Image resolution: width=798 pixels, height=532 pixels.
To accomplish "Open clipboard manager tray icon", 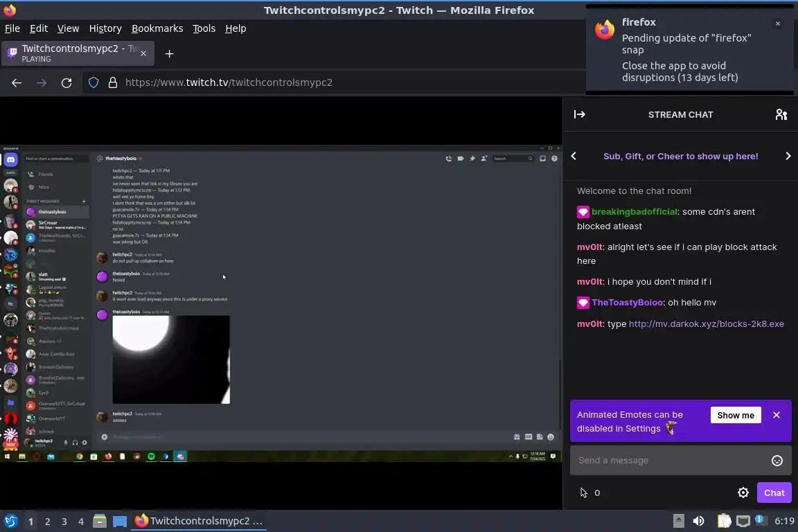I will pos(724,521).
